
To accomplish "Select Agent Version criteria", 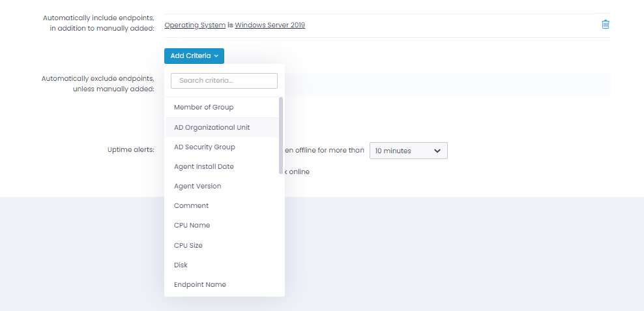I will point(197,186).
